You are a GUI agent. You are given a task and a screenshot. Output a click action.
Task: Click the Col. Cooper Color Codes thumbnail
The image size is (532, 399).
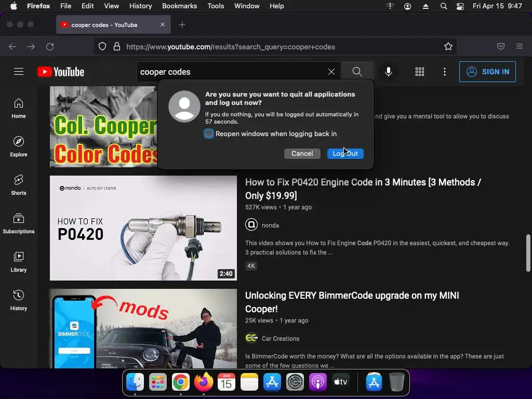click(103, 127)
